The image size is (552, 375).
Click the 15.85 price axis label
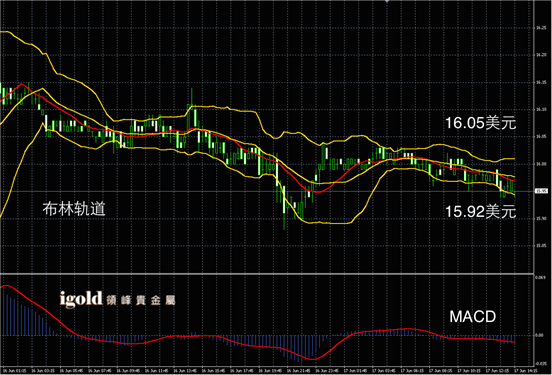pos(541,246)
